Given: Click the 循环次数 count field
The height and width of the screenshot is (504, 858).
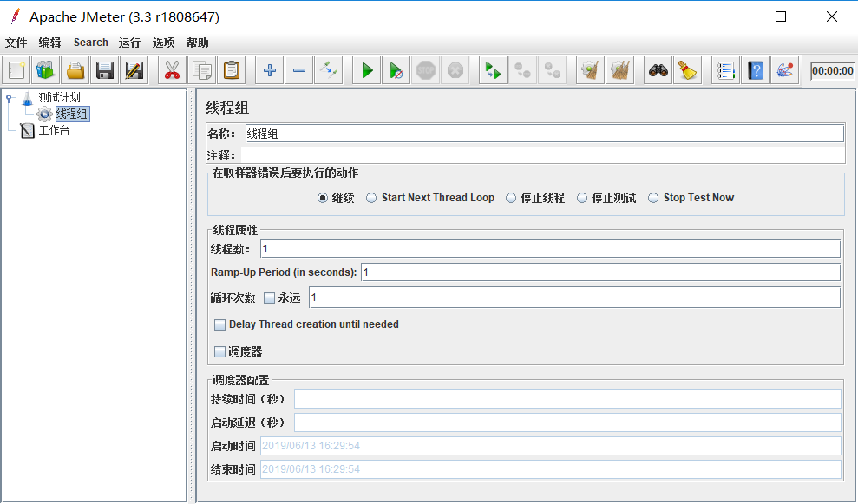Looking at the screenshot, I should (574, 298).
